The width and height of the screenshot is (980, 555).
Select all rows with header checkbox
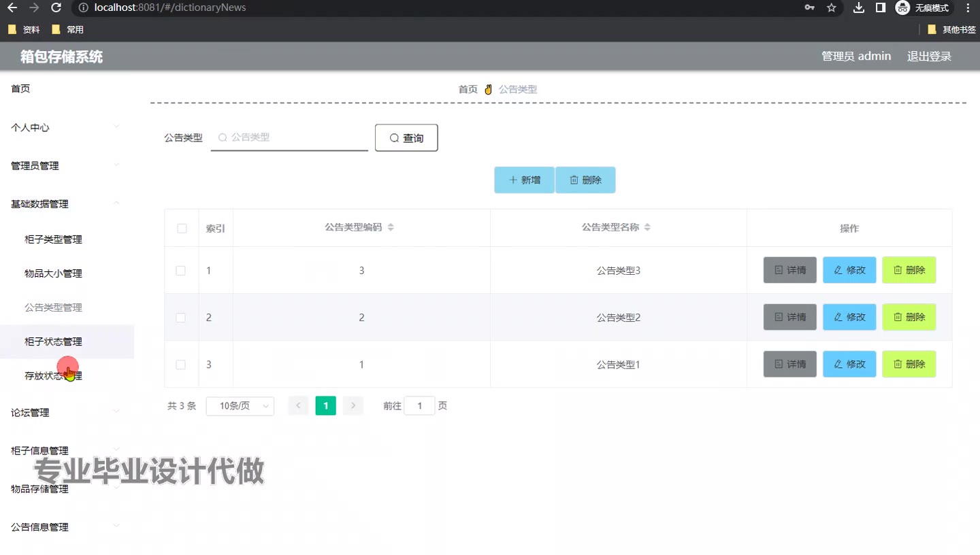[x=182, y=229]
